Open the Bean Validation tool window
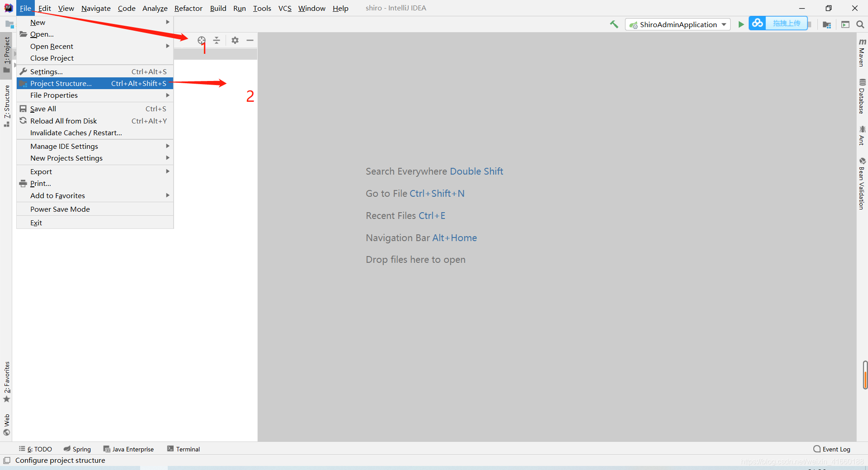This screenshot has width=868, height=470. point(862,183)
